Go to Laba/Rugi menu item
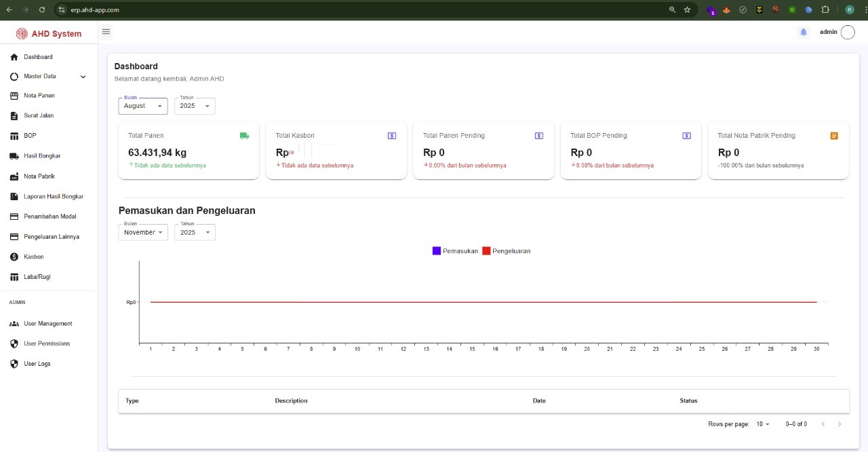 point(37,277)
